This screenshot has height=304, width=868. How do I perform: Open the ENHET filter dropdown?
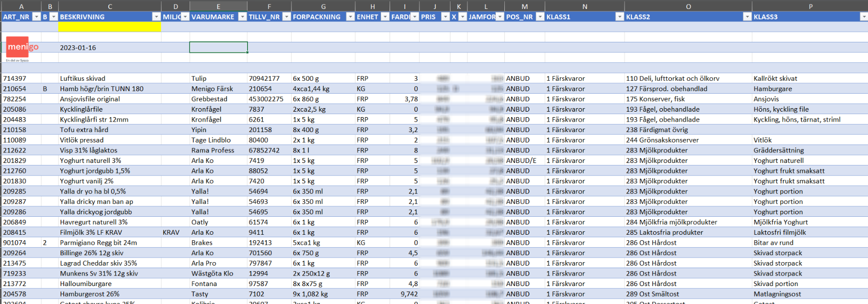tap(385, 16)
